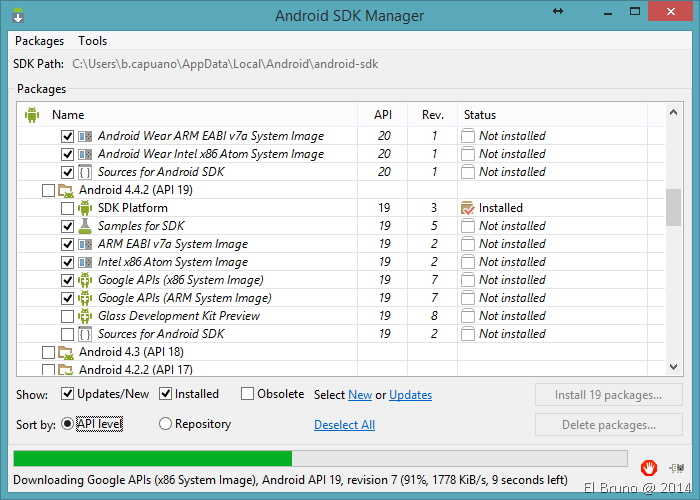Toggle the Android 4.4.2 (API 19) group checkbox

(x=48, y=190)
